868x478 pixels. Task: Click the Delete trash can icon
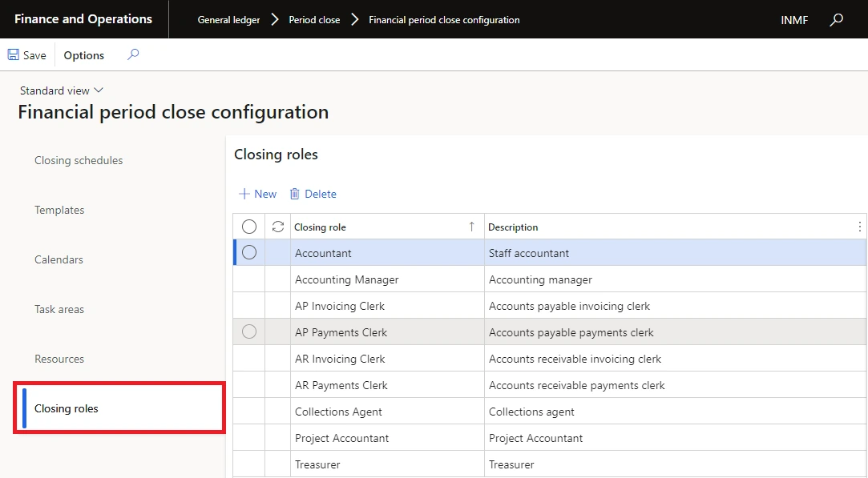coord(295,194)
